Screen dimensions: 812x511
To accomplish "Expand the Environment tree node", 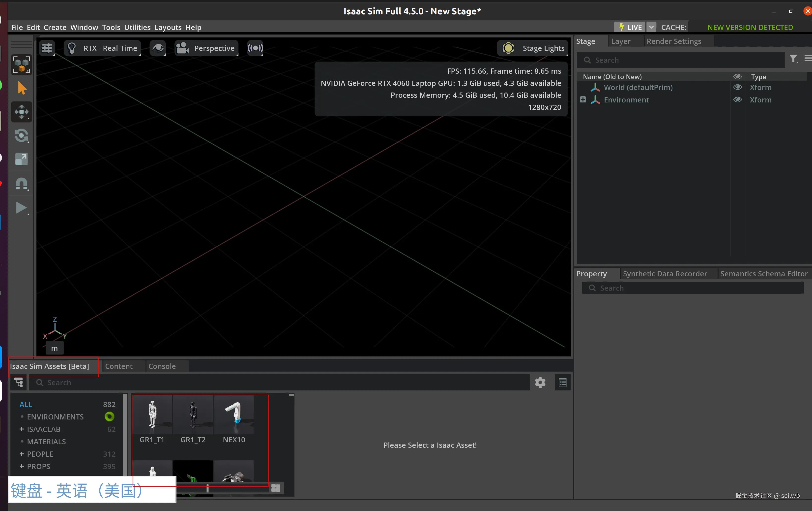I will pos(583,99).
